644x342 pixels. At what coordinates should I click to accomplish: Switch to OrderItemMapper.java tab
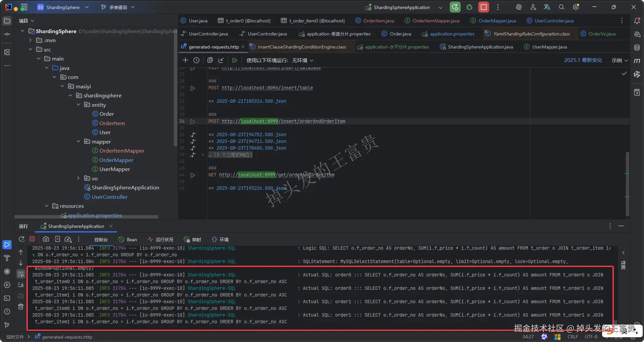tap(432, 21)
